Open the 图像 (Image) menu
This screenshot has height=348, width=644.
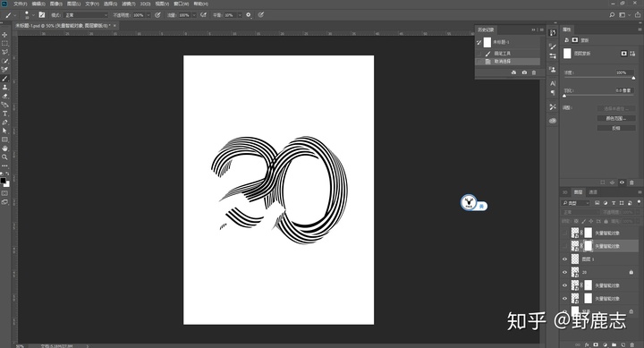point(55,4)
